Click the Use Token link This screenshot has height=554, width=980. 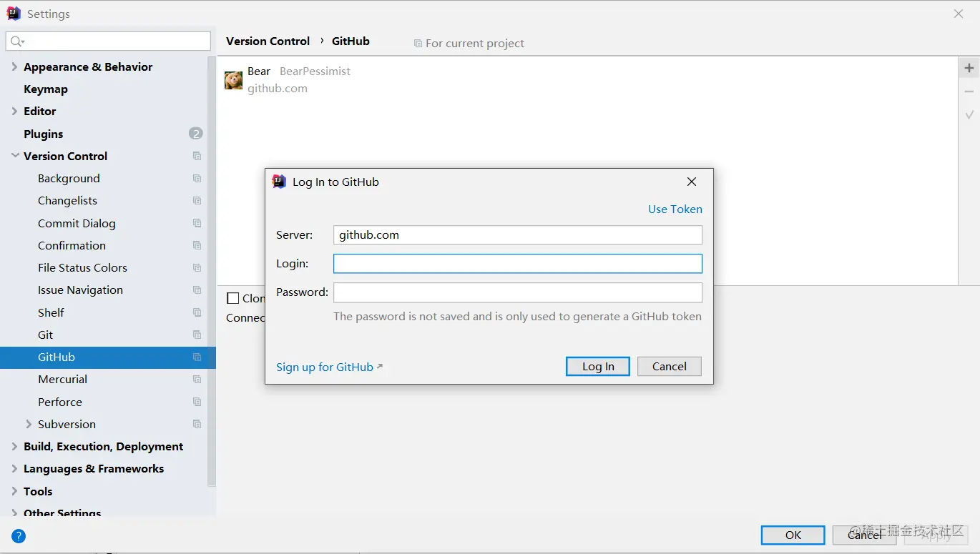point(675,209)
